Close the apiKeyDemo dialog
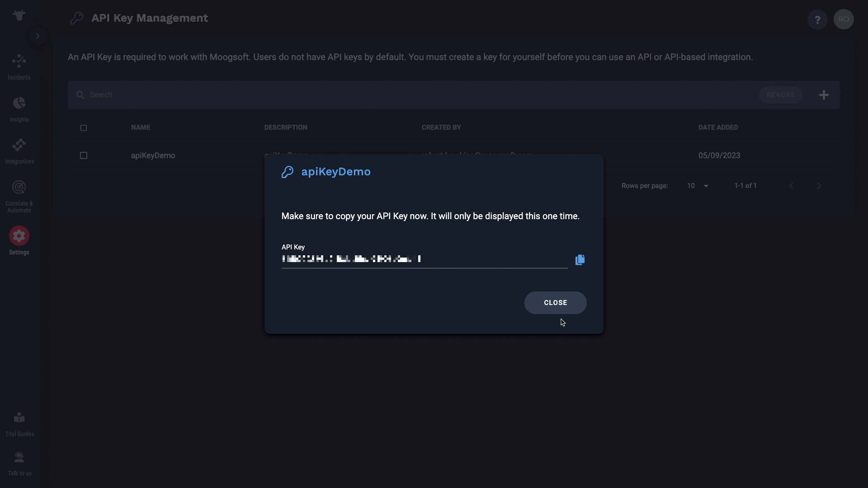868x488 pixels. tap(555, 303)
